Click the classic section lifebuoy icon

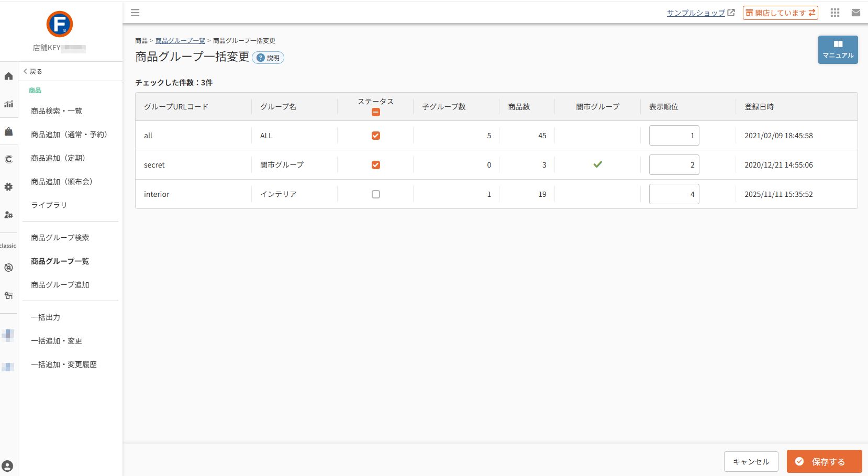8,268
